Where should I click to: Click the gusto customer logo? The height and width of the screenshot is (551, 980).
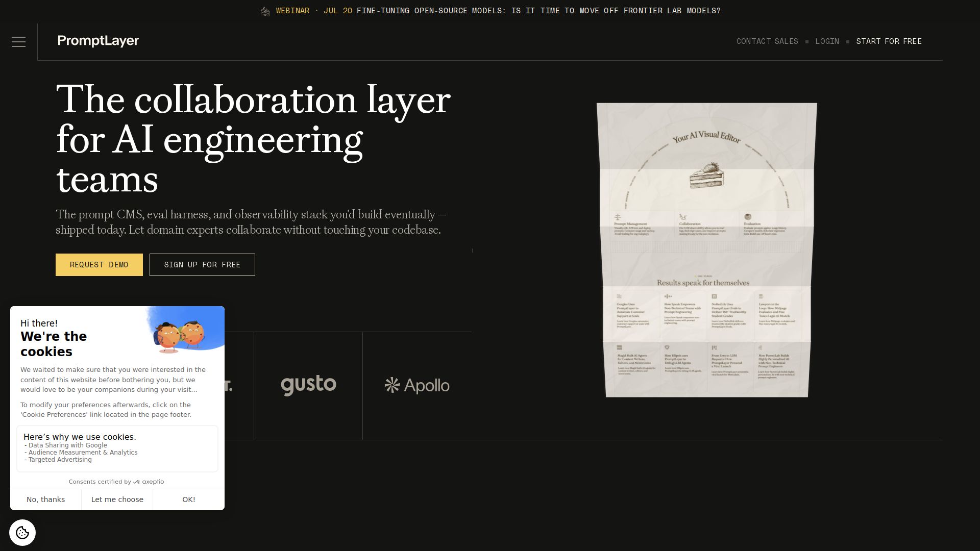click(308, 385)
